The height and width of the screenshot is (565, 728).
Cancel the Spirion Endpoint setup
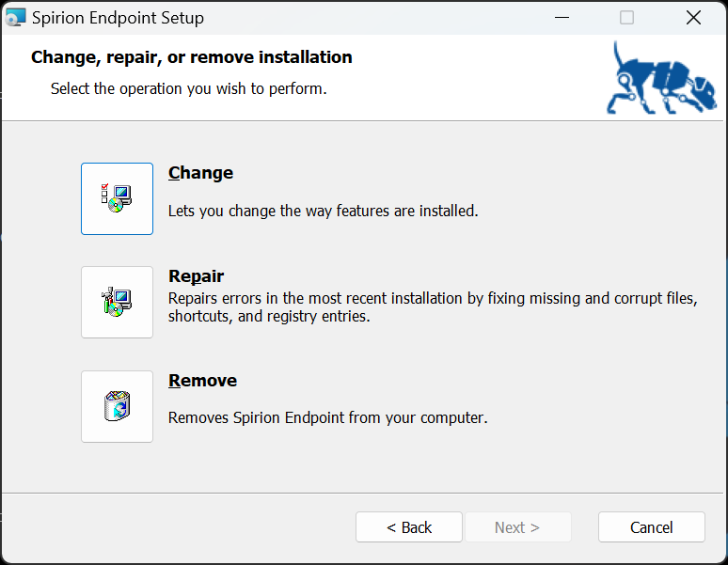click(651, 527)
